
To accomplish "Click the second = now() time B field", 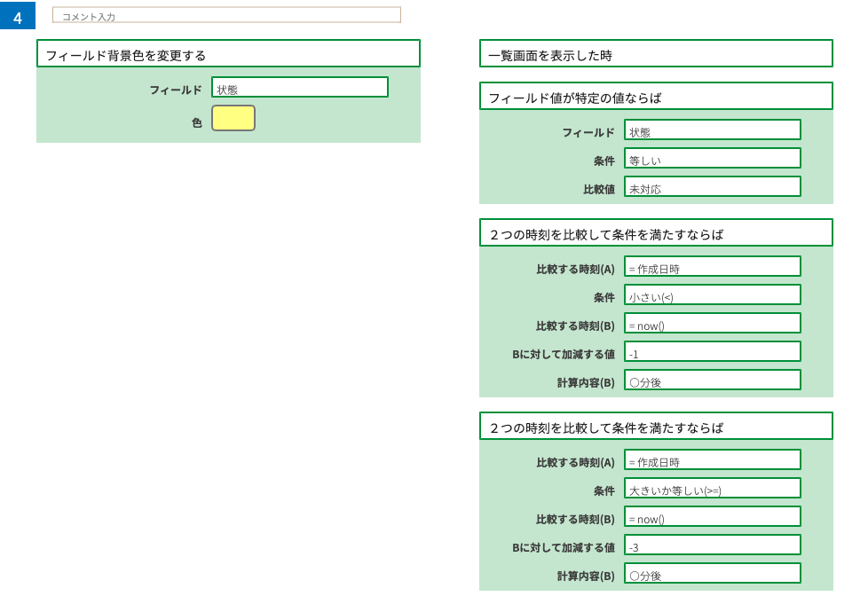I will click(x=713, y=516).
